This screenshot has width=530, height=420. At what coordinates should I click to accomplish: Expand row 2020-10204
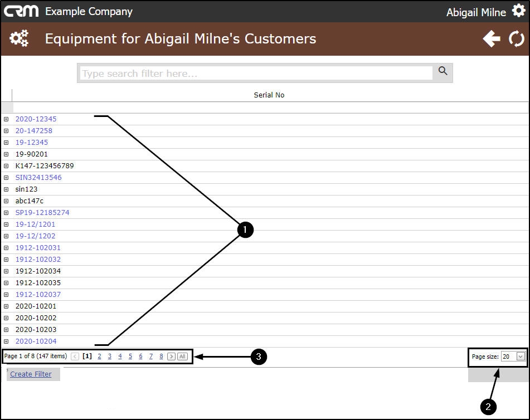coord(6,341)
